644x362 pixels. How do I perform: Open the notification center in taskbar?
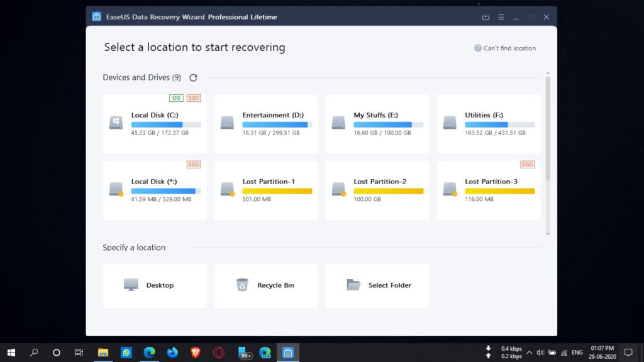pyautogui.click(x=628, y=353)
